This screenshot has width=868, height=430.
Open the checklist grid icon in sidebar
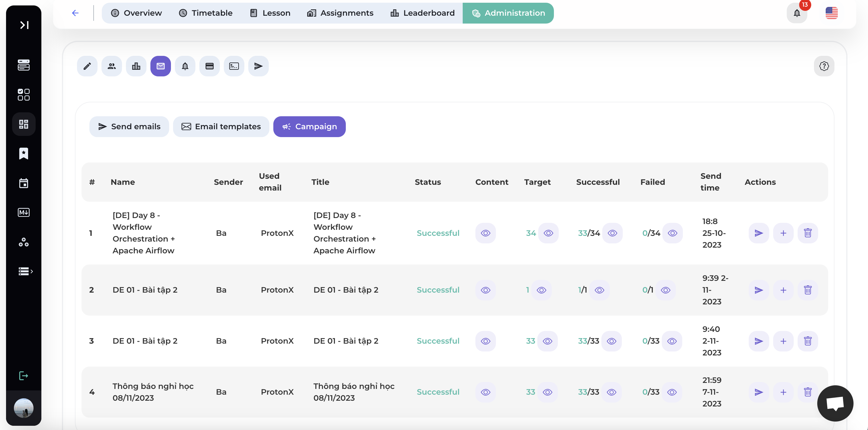coord(24,95)
